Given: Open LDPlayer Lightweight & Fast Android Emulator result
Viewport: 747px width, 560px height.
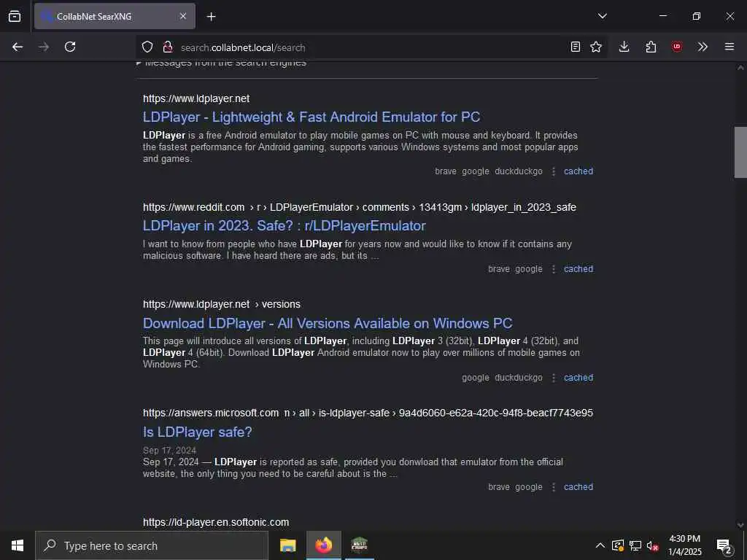Looking at the screenshot, I should pos(311,117).
